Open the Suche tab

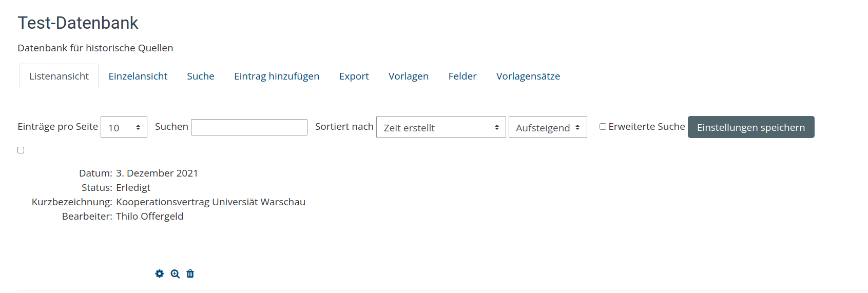pos(201,76)
